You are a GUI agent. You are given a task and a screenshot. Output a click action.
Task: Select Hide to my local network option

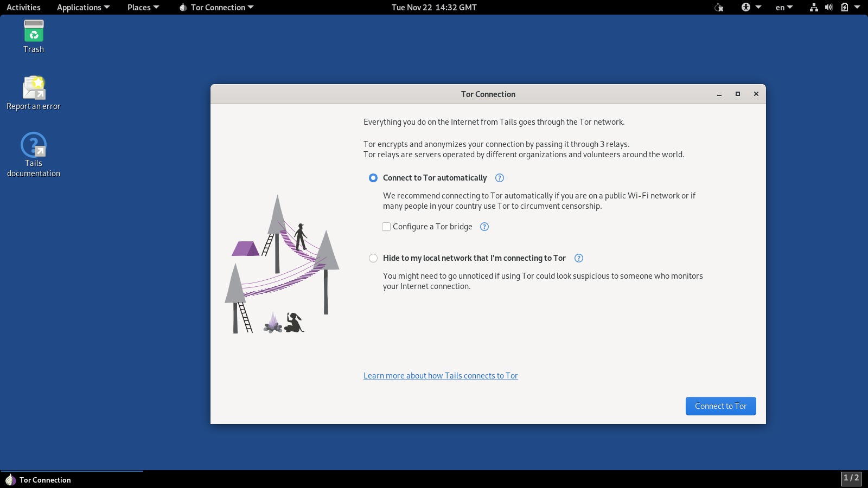[373, 258]
